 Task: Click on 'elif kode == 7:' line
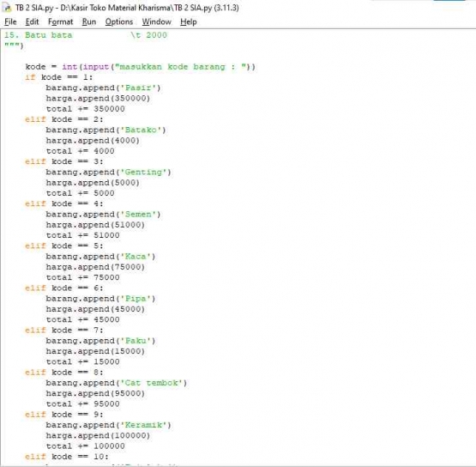click(64, 331)
